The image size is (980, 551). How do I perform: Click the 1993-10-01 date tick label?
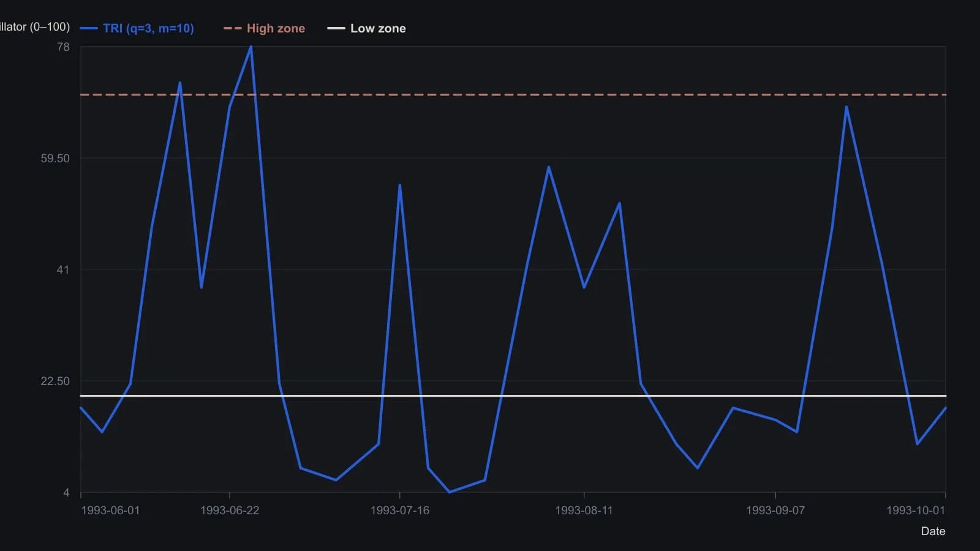click(x=916, y=510)
